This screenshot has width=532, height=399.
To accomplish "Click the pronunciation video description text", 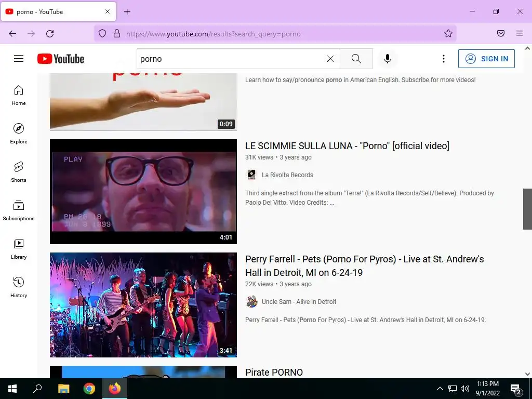I will point(361,80).
